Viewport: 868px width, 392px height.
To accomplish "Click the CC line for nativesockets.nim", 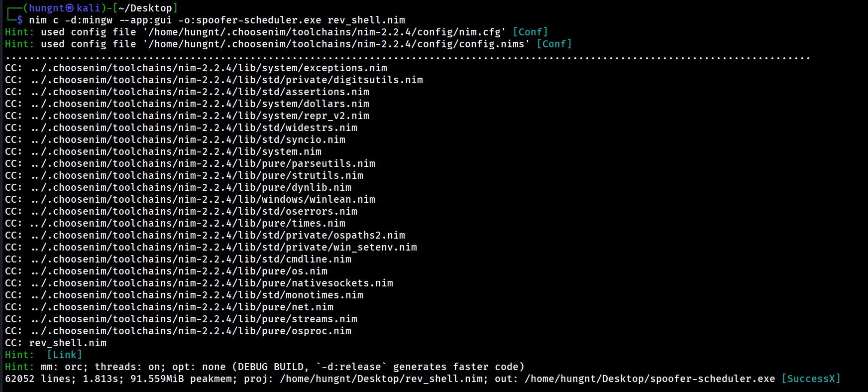I will click(212, 283).
